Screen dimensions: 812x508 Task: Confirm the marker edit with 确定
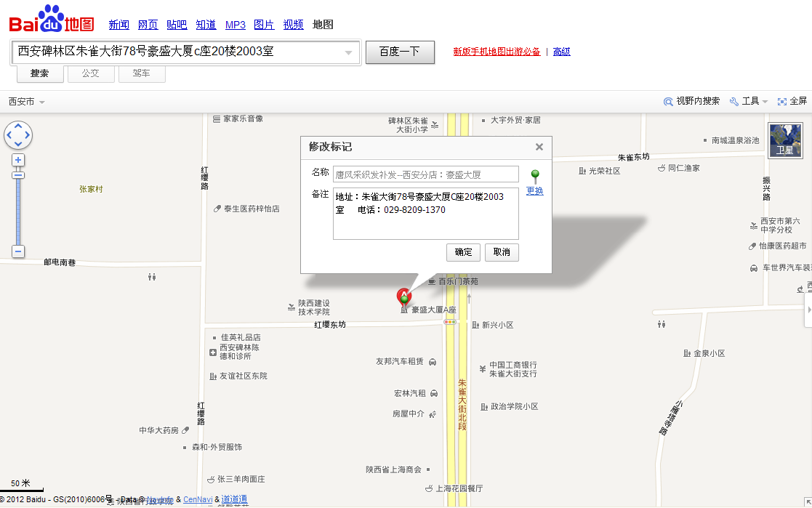point(462,252)
